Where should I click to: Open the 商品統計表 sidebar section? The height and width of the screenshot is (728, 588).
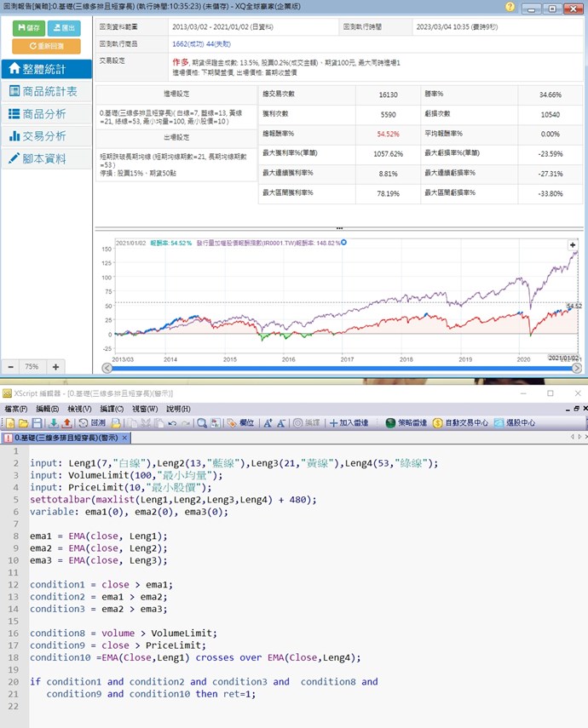point(46,91)
